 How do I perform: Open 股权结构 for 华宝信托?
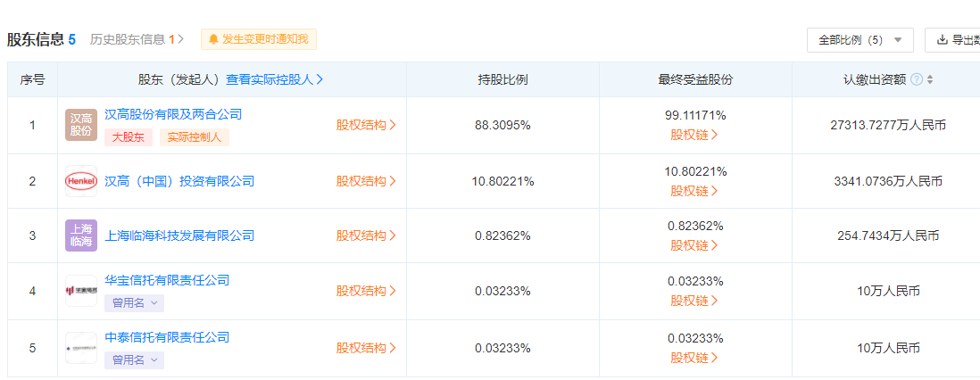click(x=366, y=291)
